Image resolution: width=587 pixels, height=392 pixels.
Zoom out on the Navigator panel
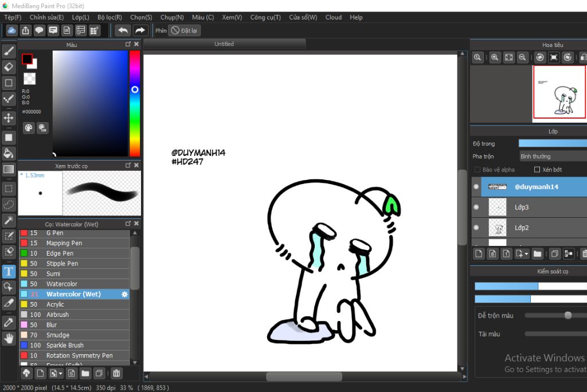point(523,57)
